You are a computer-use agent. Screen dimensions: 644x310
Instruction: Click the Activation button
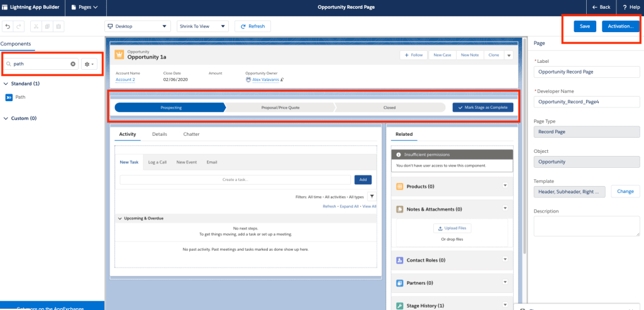coord(620,26)
